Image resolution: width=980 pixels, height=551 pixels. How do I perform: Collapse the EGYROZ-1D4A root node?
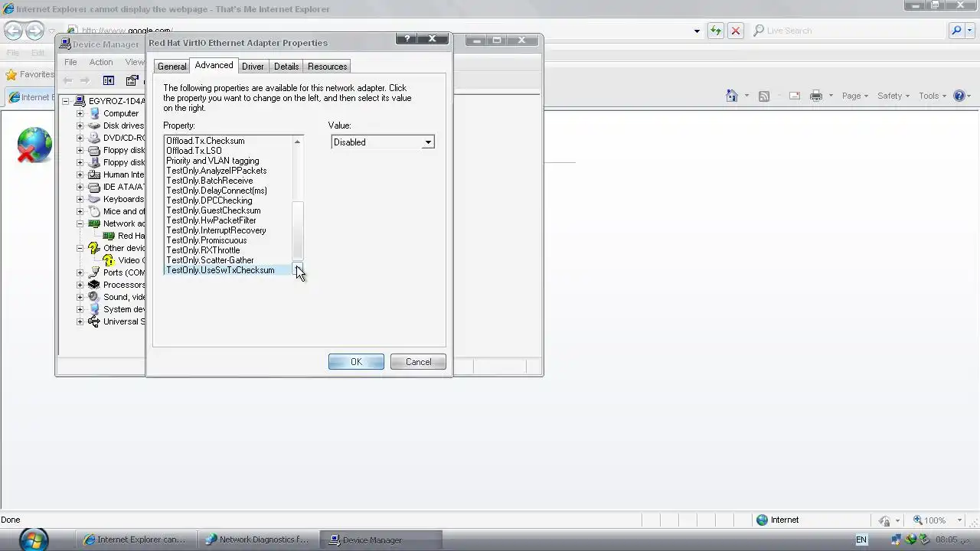(66, 101)
